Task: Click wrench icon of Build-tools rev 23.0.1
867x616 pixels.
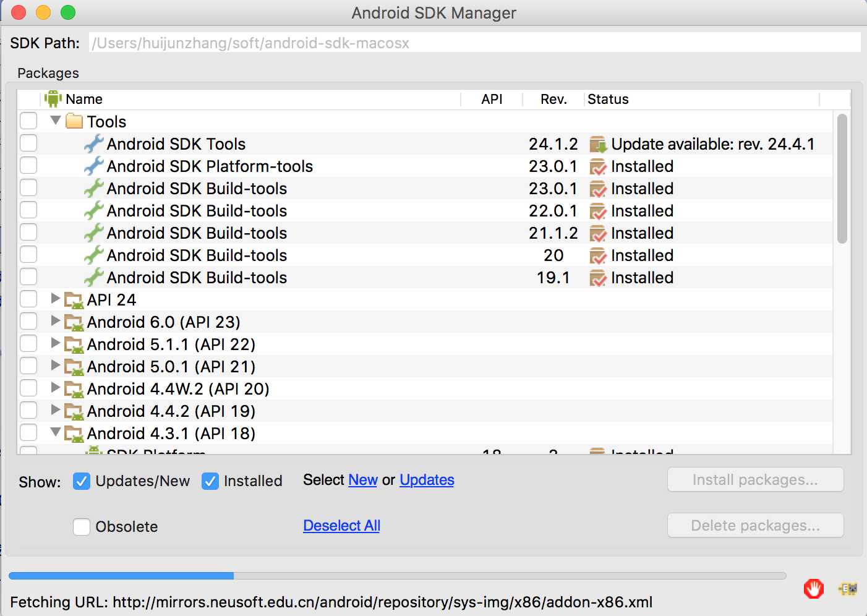Action: (x=94, y=189)
